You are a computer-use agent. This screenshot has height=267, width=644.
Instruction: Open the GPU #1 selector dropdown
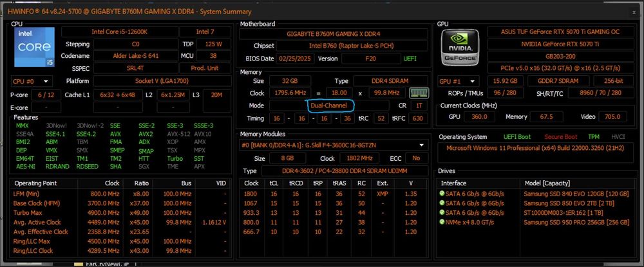[x=459, y=81]
